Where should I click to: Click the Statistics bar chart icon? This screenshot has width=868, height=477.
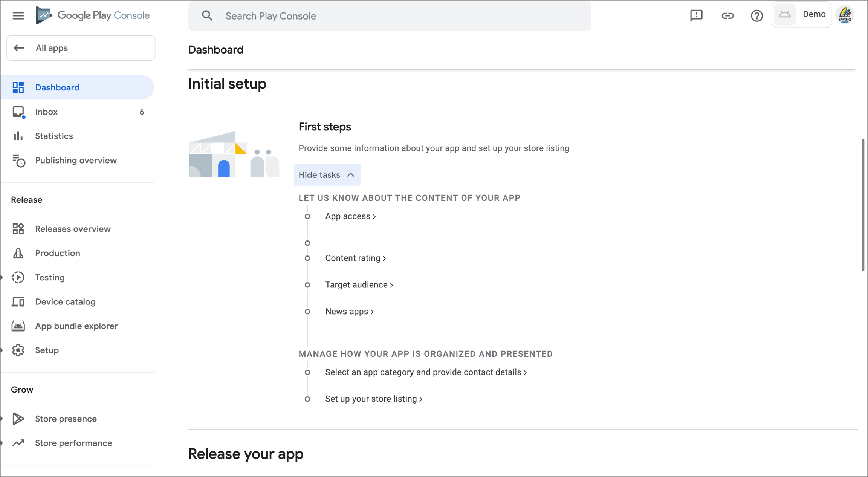pos(18,136)
